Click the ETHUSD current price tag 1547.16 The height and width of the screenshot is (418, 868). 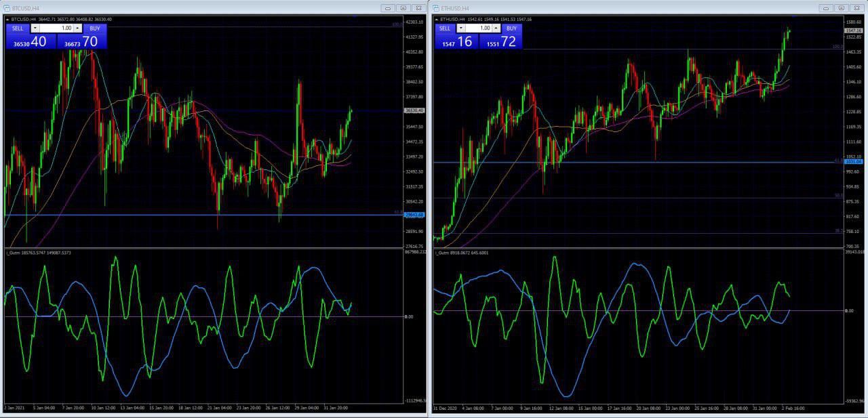point(853,30)
